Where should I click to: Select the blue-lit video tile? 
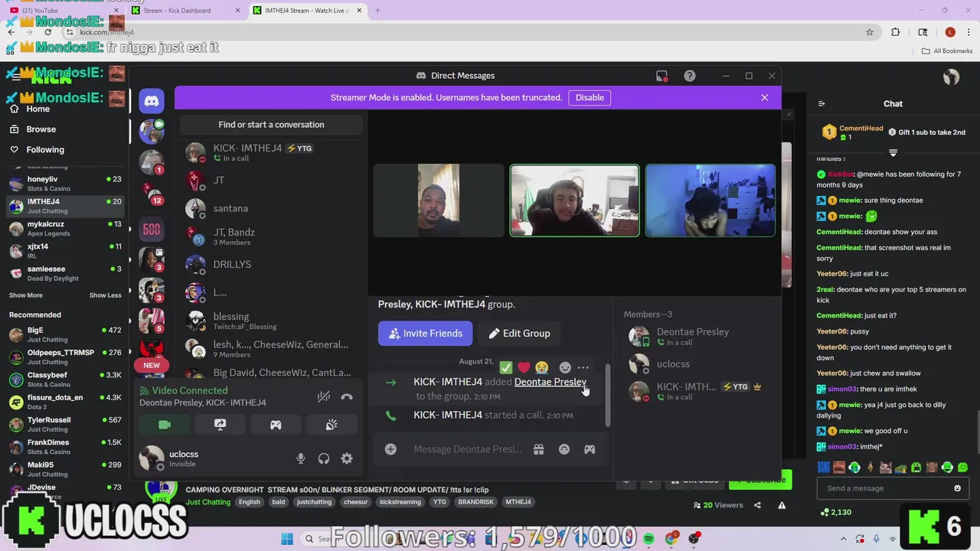[x=710, y=201]
